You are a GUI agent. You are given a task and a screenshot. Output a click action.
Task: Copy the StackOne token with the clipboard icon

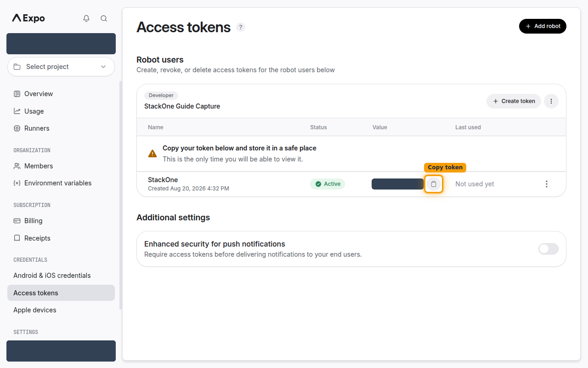click(434, 184)
